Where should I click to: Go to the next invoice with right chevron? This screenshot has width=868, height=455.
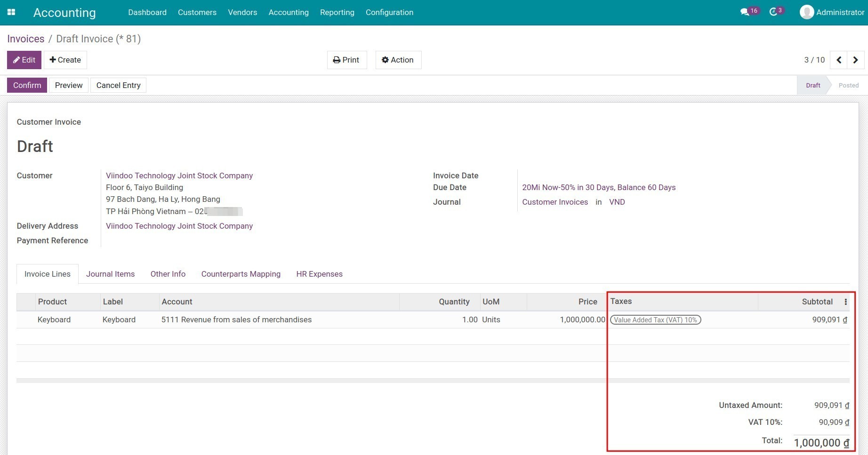coord(855,60)
